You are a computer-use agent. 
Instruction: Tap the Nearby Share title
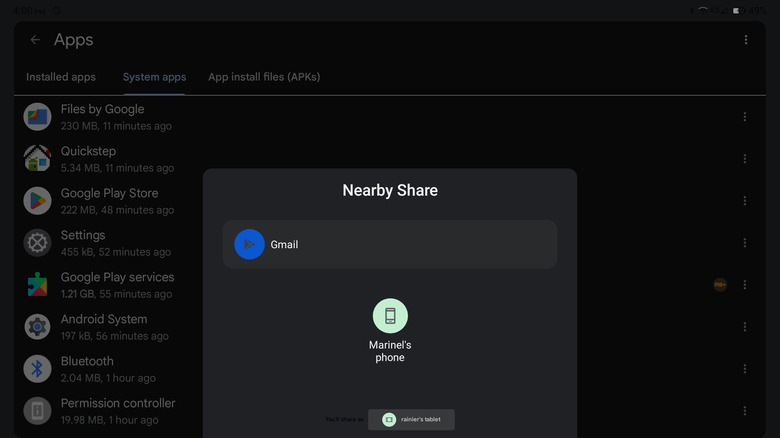point(390,191)
